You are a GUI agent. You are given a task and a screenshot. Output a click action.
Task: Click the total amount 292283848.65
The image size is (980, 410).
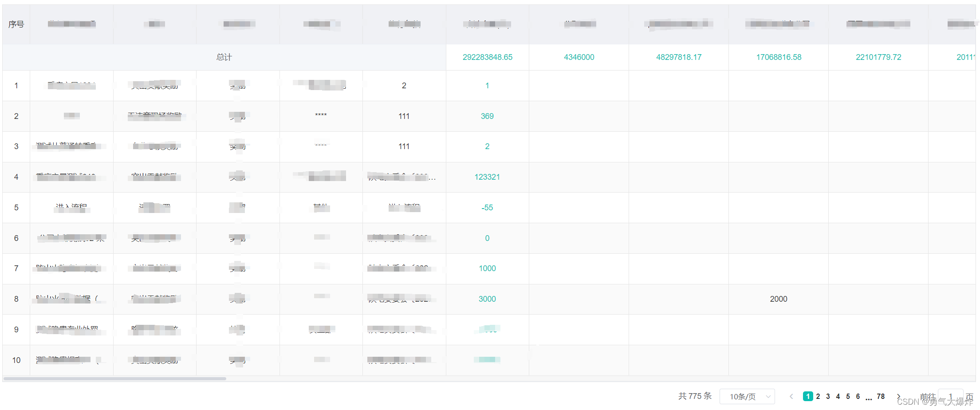click(x=487, y=57)
